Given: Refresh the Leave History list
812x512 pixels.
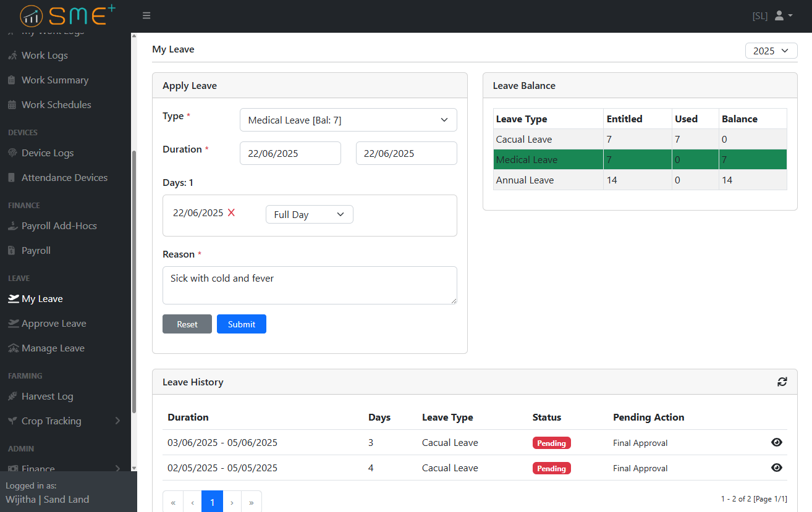Looking at the screenshot, I should [x=782, y=382].
